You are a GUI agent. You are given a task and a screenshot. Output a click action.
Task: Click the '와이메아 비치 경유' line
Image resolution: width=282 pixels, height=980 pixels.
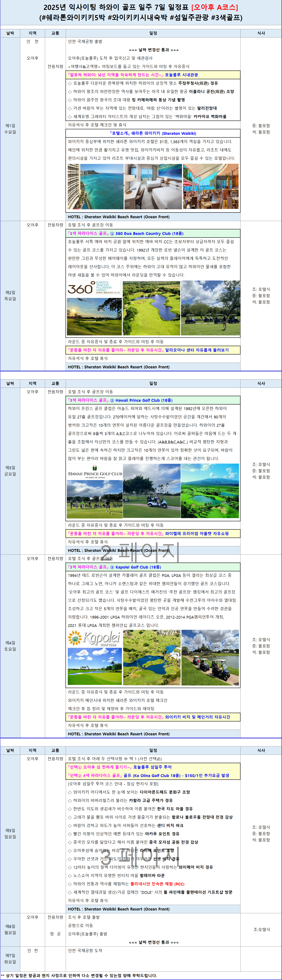pos(140,867)
